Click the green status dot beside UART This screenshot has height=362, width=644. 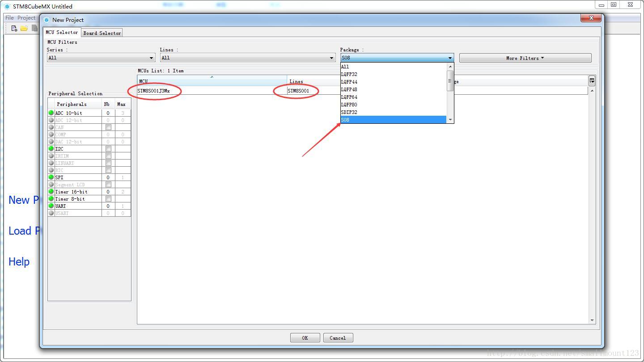51,206
